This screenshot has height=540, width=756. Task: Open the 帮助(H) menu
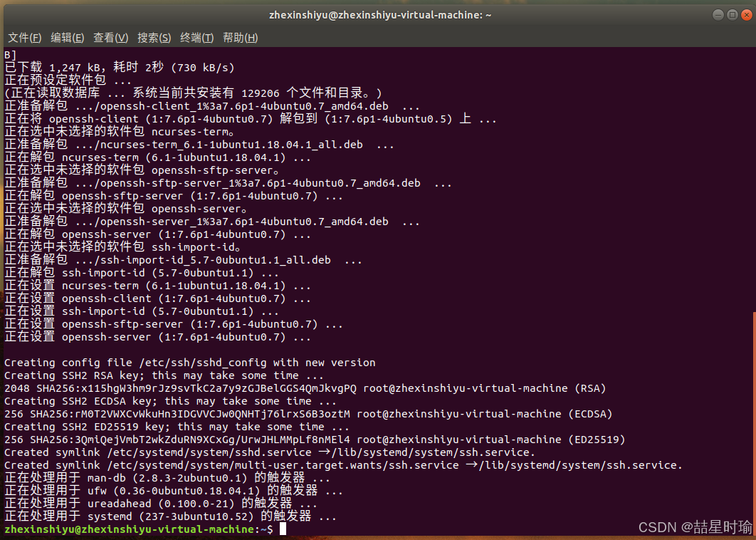[240, 38]
